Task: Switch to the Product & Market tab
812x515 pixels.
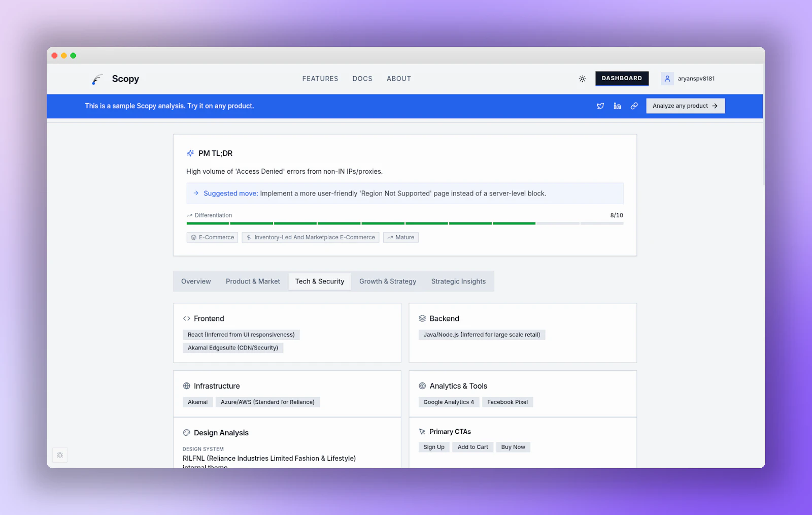Action: tap(253, 281)
